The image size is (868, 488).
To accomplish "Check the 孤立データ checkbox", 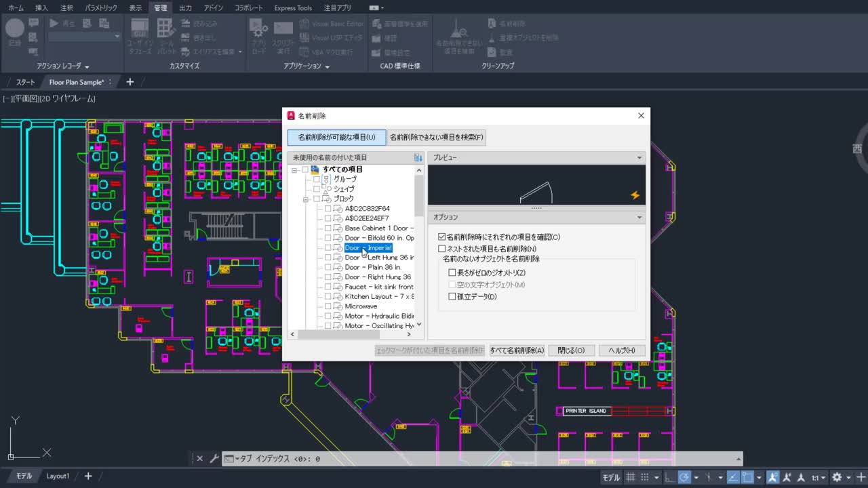I will pos(452,297).
